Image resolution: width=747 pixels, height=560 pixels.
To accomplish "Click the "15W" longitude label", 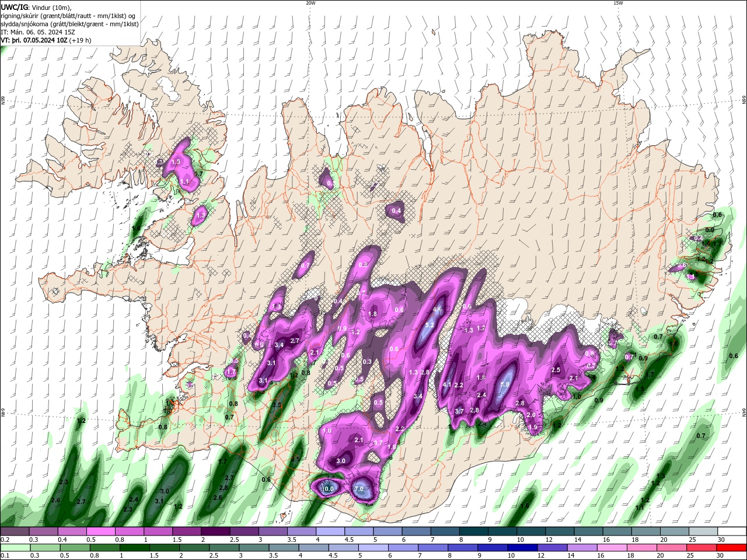I will point(618,3).
